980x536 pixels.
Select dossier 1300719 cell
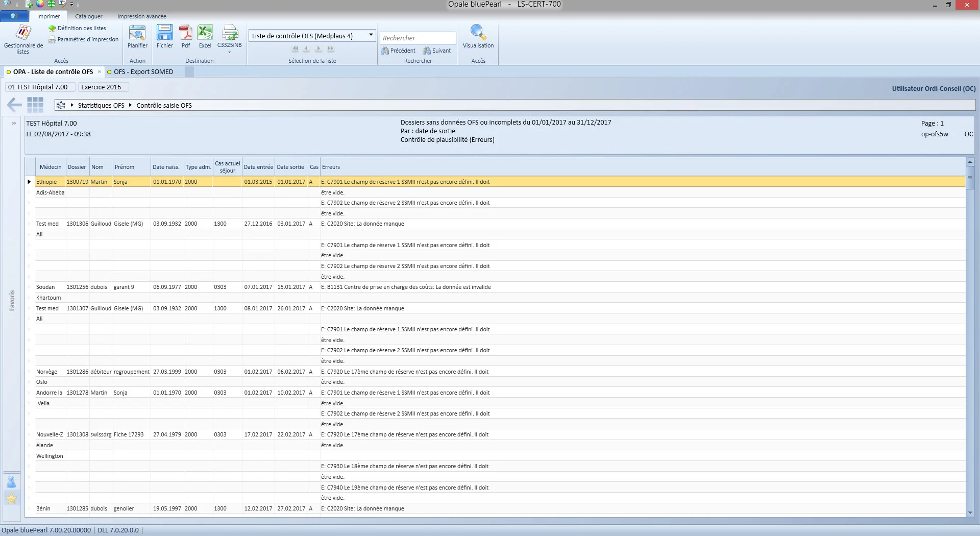pos(77,182)
